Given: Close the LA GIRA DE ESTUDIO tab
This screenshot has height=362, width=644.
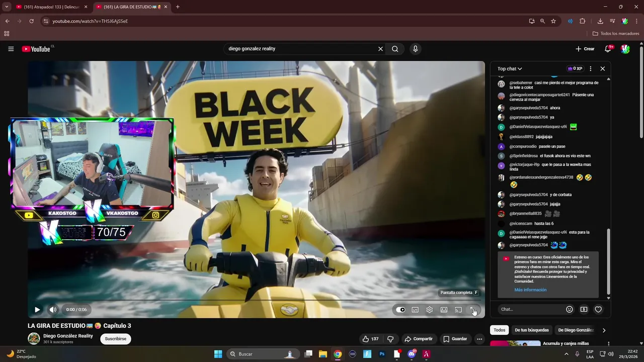Looking at the screenshot, I should point(166,7).
